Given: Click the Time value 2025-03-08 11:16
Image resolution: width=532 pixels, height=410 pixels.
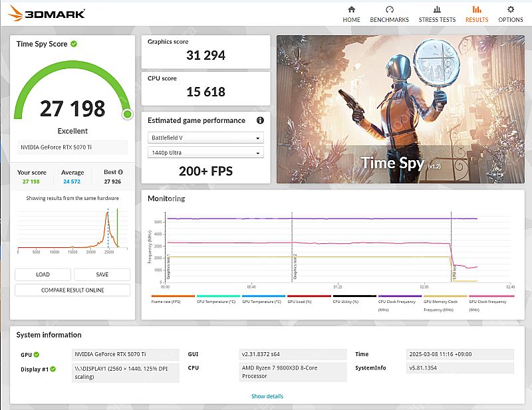Looking at the screenshot, I should (x=460, y=354).
